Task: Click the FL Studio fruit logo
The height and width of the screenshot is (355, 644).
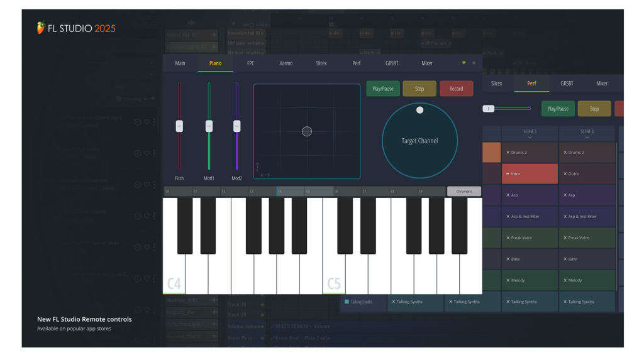Action: tap(41, 28)
